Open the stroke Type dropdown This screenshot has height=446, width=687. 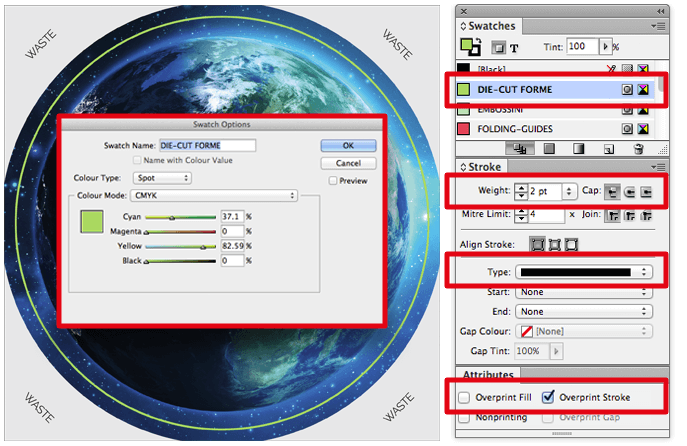pos(584,272)
